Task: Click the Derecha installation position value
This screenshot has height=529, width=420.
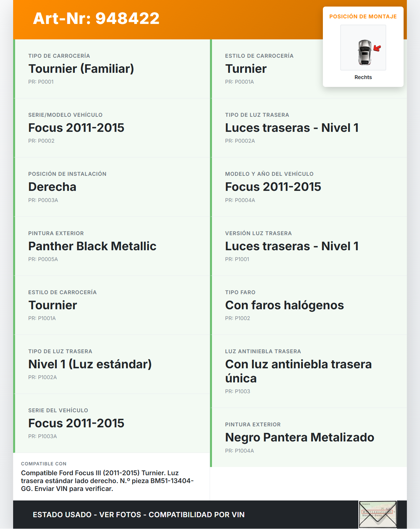Action: click(52, 187)
